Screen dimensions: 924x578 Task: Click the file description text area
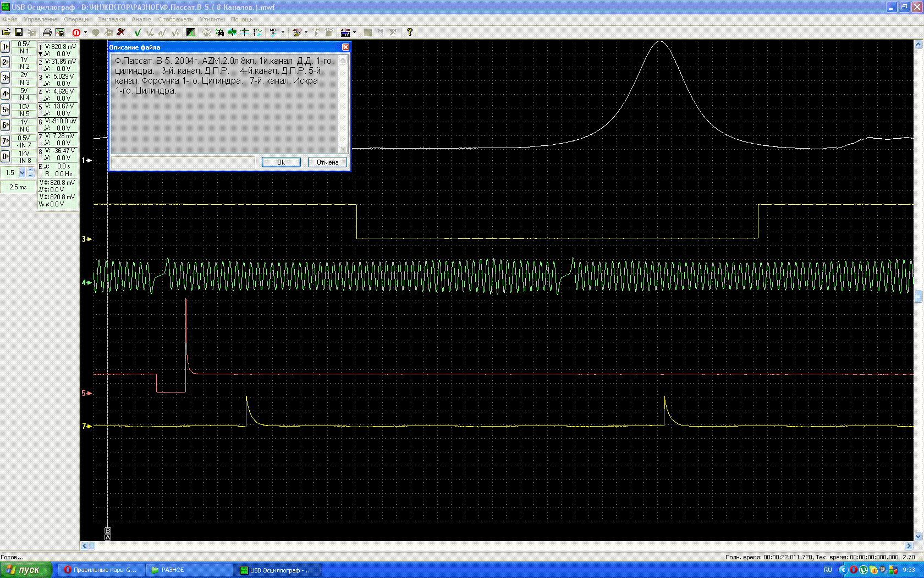click(224, 104)
